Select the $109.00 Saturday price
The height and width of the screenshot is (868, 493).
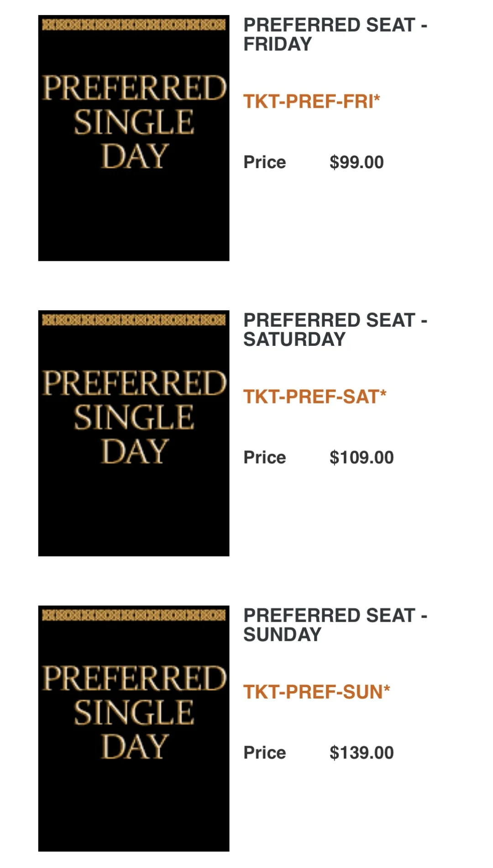click(362, 457)
